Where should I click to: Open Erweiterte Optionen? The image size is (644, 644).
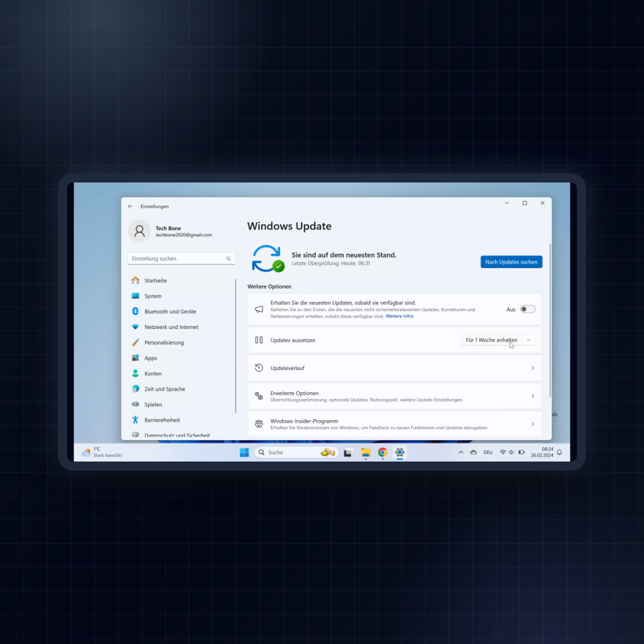pyautogui.click(x=395, y=396)
